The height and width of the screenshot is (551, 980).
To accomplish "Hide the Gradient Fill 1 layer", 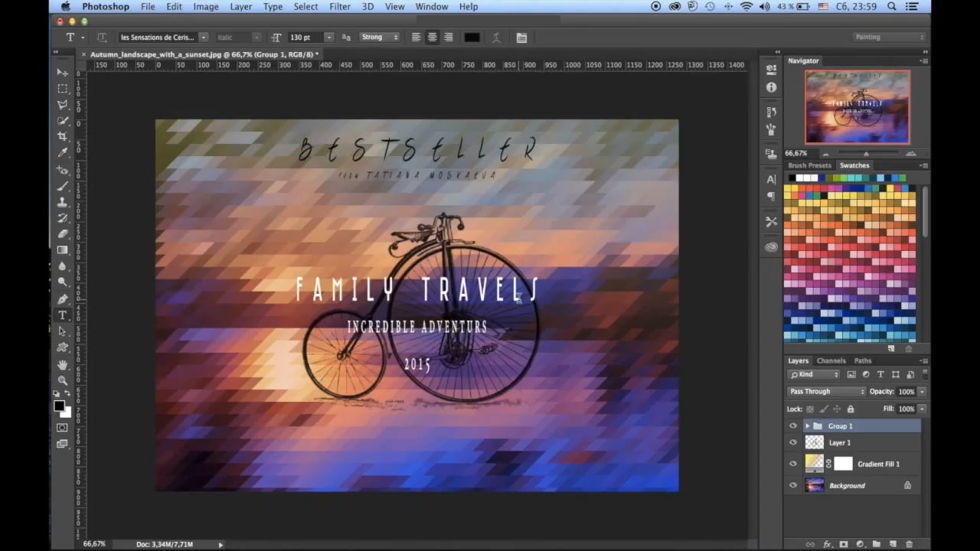I will (x=792, y=464).
